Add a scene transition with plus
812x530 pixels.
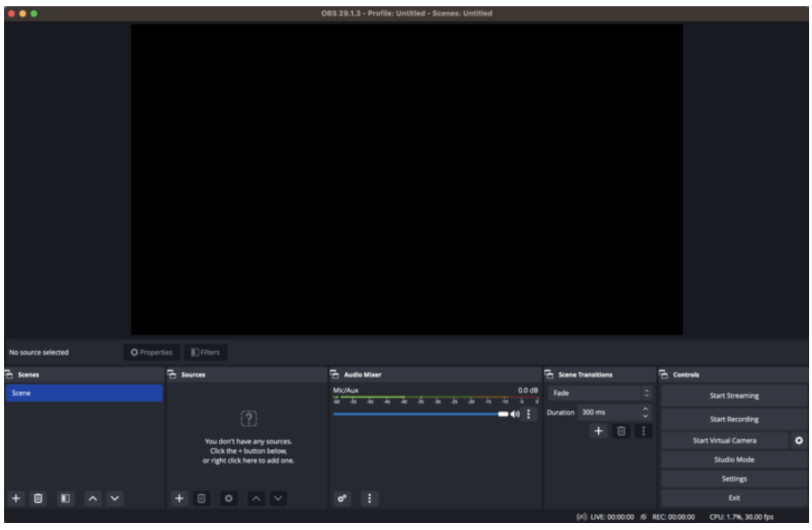[x=598, y=431]
